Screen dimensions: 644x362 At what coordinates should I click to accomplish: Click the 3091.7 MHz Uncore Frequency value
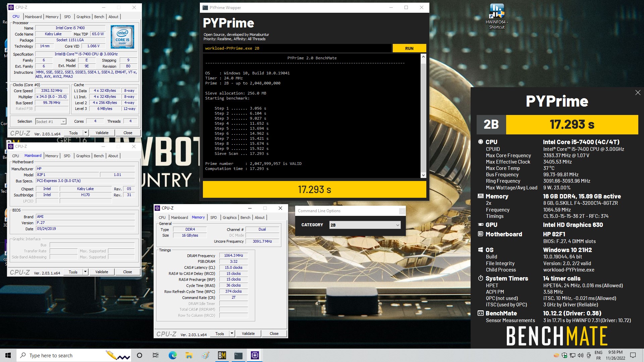(x=262, y=241)
